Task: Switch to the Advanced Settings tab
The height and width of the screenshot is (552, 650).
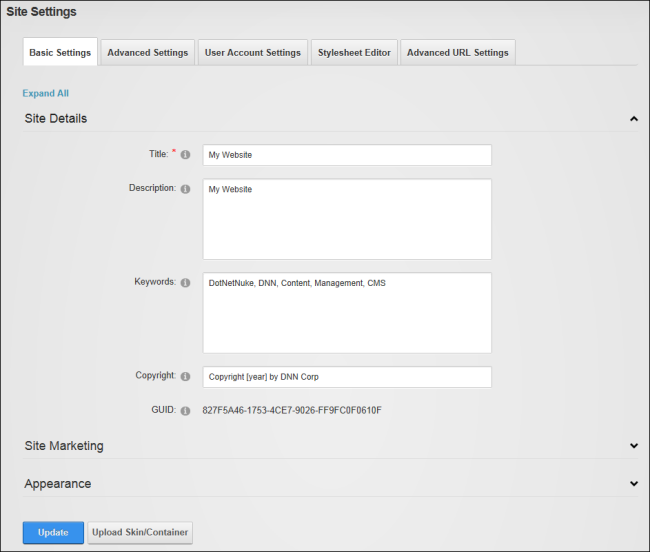Action: tap(148, 53)
